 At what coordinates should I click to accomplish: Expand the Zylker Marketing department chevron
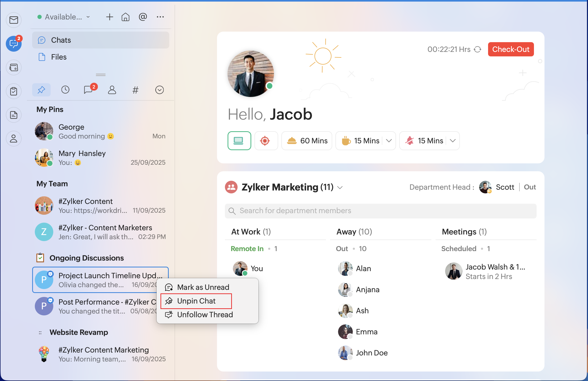coord(340,188)
